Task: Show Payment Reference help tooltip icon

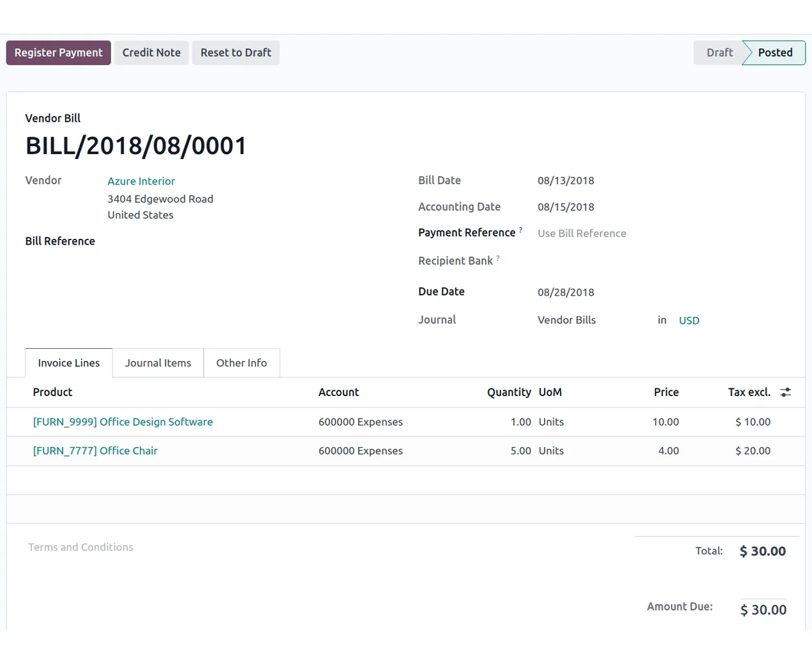Action: [520, 229]
